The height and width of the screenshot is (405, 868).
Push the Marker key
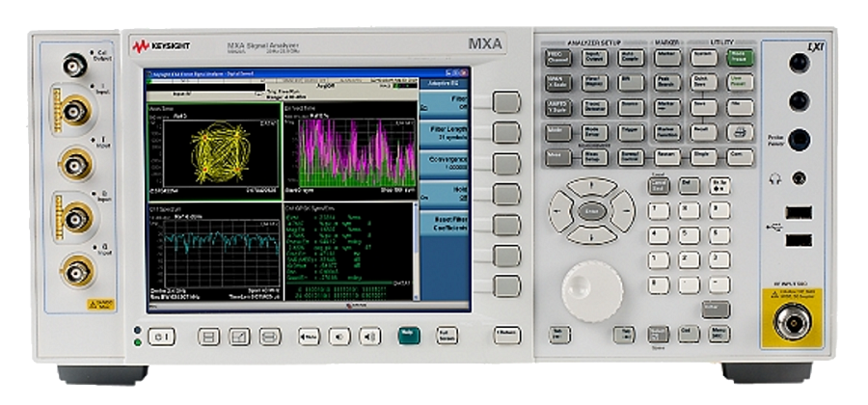[x=666, y=58]
